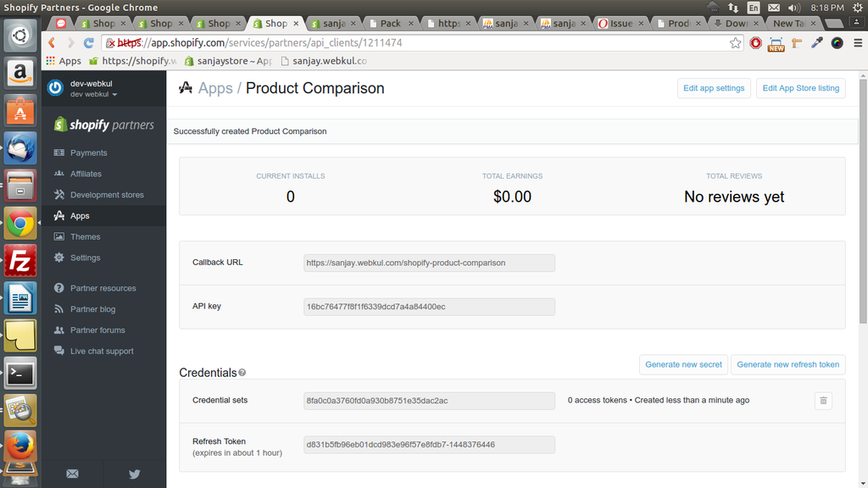Click the Edit App Store listing button
Viewport: 868px width, 488px height.
coord(800,88)
